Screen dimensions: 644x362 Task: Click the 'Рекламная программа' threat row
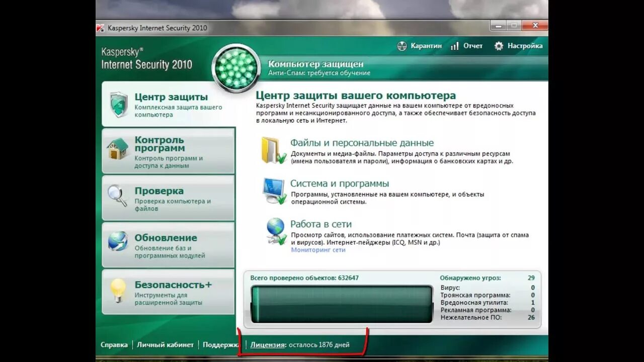(x=488, y=310)
